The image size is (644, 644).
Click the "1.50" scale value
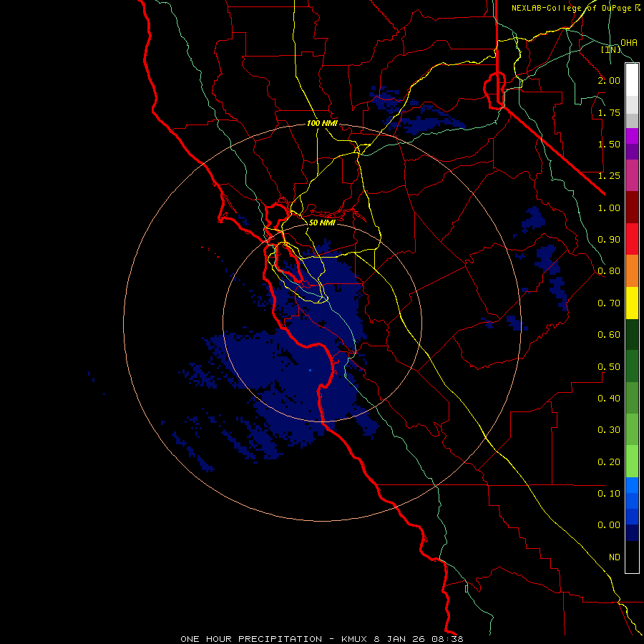(x=609, y=144)
